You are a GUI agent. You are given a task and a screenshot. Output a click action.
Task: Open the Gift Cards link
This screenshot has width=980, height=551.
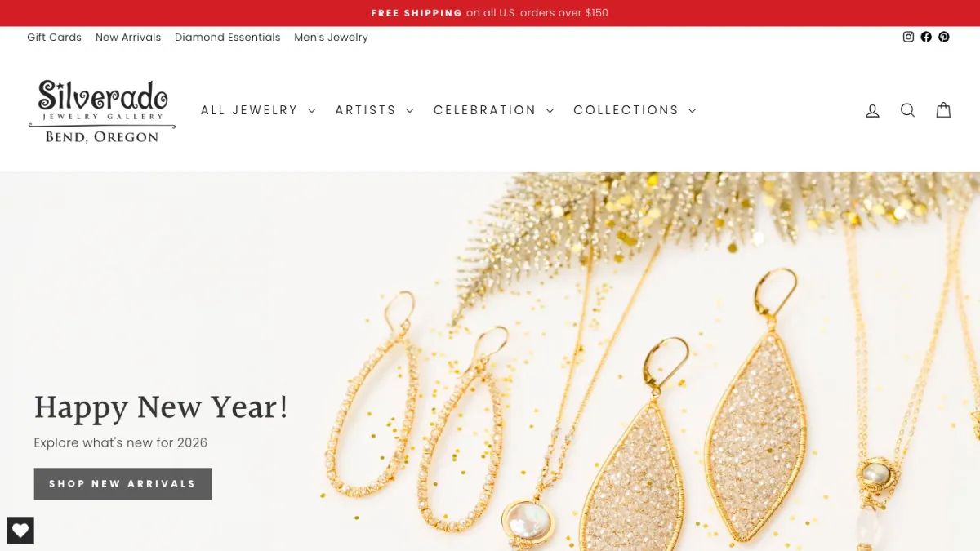pyautogui.click(x=54, y=38)
